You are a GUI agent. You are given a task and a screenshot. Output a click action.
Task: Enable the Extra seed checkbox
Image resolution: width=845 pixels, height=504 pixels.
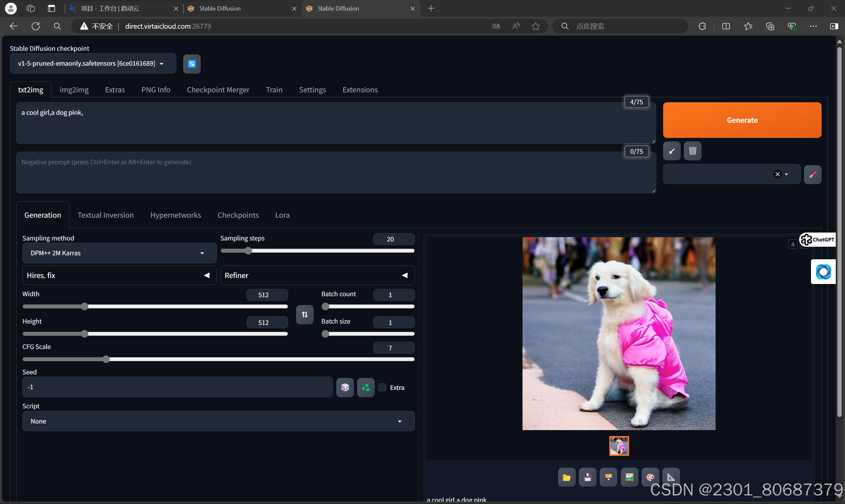(382, 387)
